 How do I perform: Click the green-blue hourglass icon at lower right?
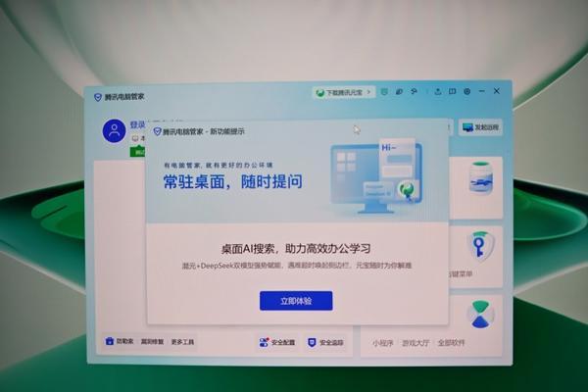(480, 315)
